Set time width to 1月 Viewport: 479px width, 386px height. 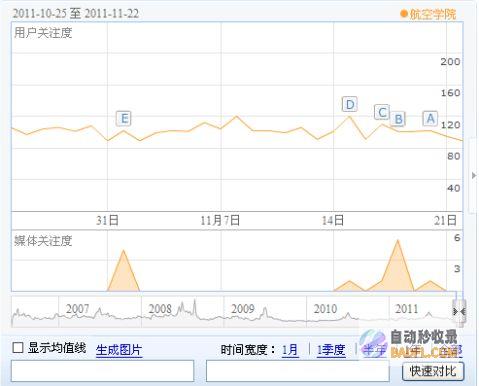(x=290, y=350)
